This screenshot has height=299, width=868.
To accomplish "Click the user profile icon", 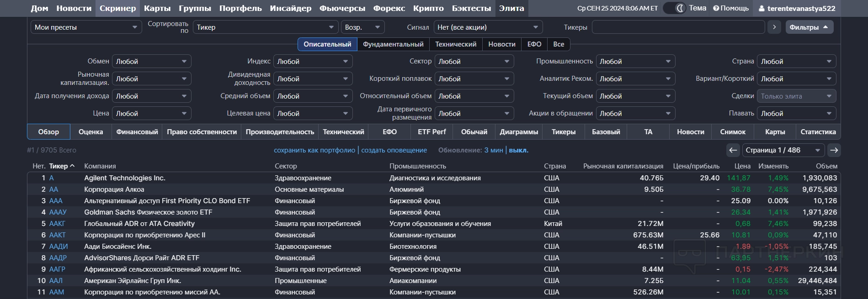I will [x=761, y=9].
